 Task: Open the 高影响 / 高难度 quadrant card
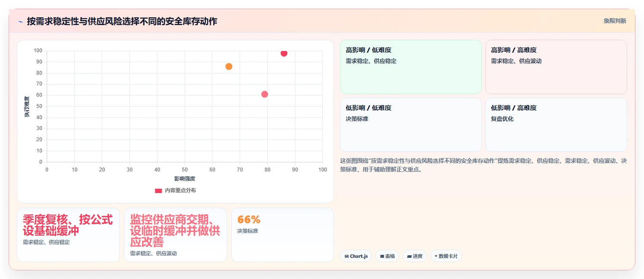pos(556,67)
